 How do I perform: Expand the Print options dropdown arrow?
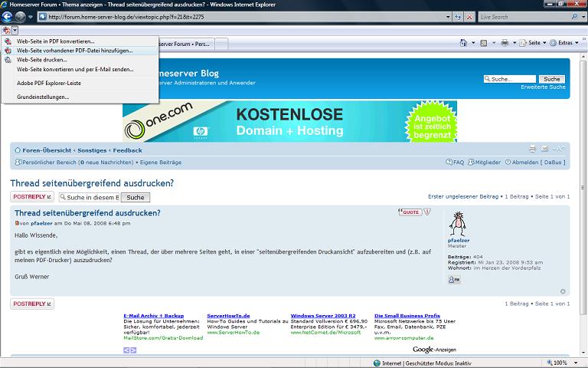pyautogui.click(x=514, y=43)
